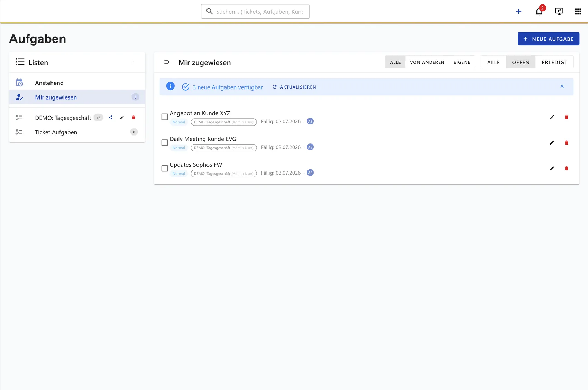The height and width of the screenshot is (390, 588).
Task: Click Normal priority tag on Angebot an Kunde XYZ
Action: click(179, 122)
